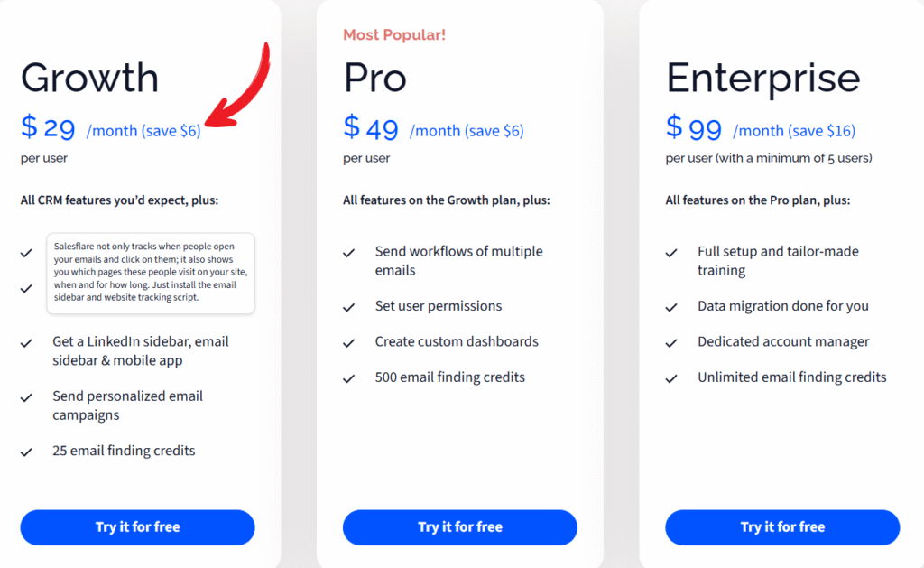Click the checkmark beside 'Get a LinkedIn sidebar'
Screen dimensions: 924x568
26,342
